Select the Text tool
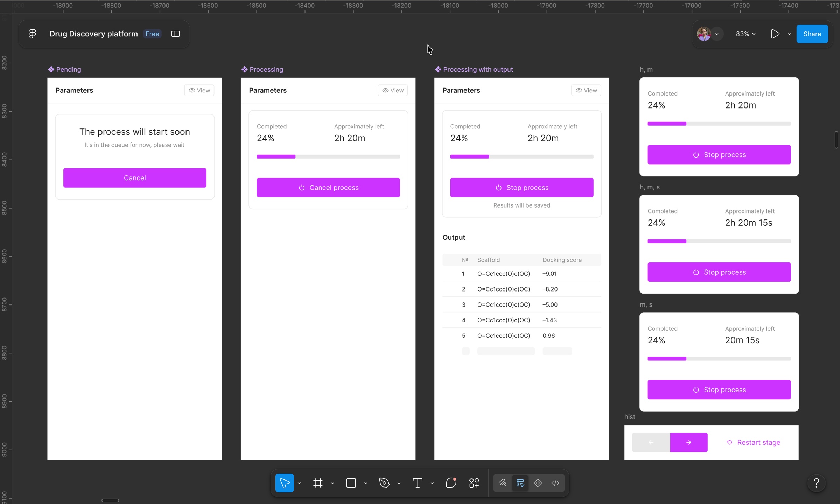The height and width of the screenshot is (504, 840). pyautogui.click(x=417, y=483)
